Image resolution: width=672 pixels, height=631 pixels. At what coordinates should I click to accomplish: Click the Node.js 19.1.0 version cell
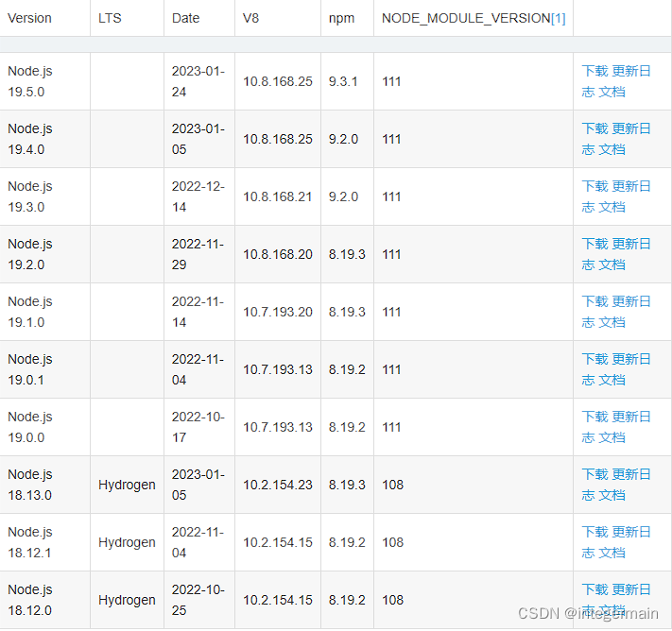tap(45, 312)
